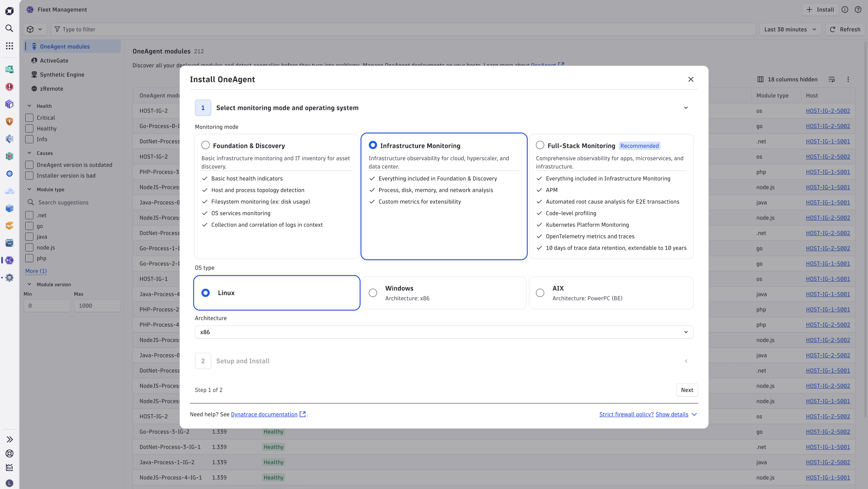Open the Kubernetes wheel app icon
868x489 pixels.
tap(10, 173)
